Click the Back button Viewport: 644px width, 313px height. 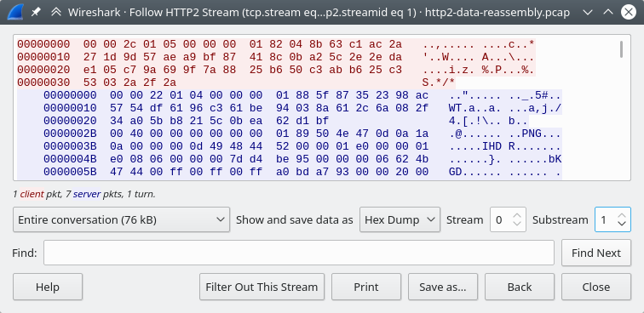click(520, 287)
